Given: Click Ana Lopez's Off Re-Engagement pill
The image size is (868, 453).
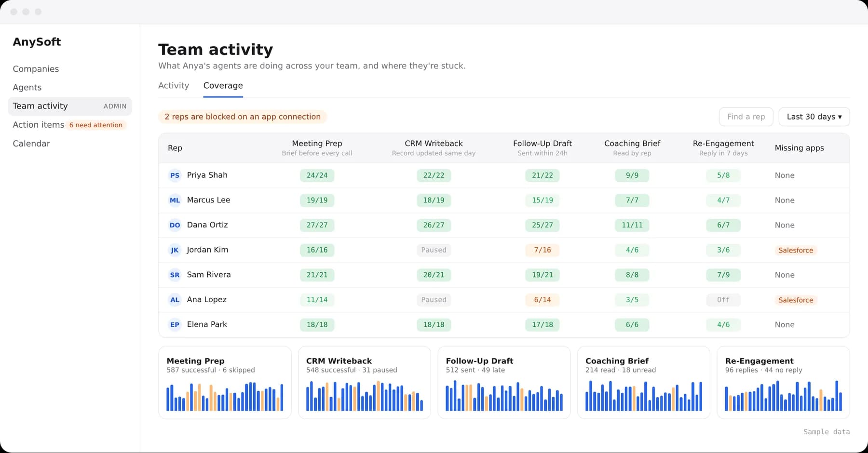Looking at the screenshot, I should [x=723, y=300].
